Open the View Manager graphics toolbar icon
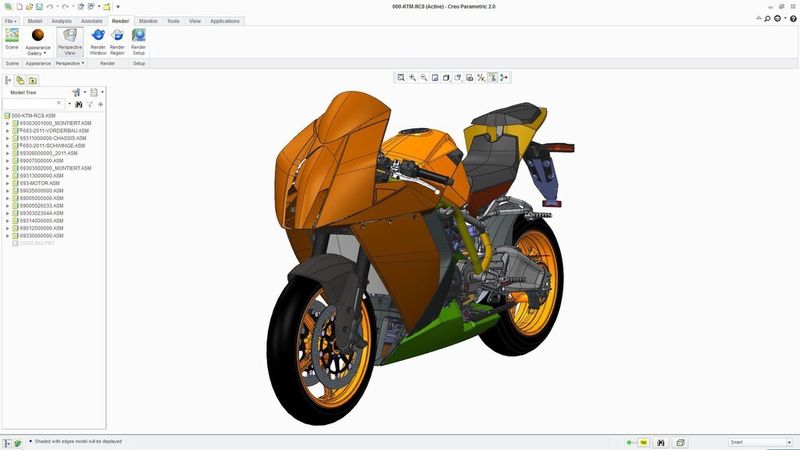800x450 pixels. click(469, 78)
